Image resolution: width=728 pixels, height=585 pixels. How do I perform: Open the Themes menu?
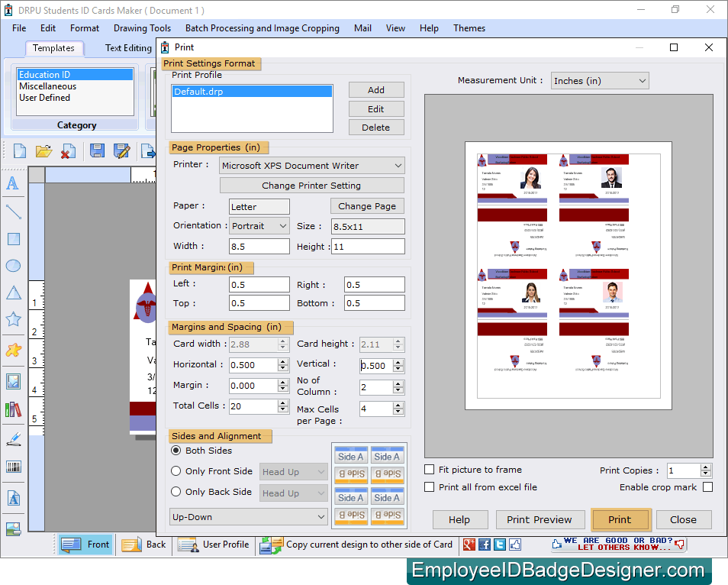(469, 28)
